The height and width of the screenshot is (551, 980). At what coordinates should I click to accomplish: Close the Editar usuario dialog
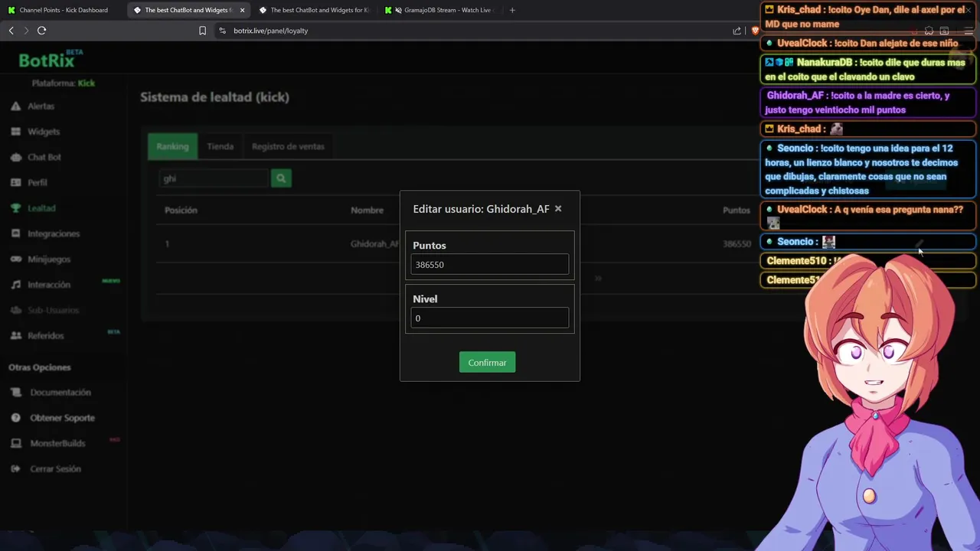click(558, 208)
